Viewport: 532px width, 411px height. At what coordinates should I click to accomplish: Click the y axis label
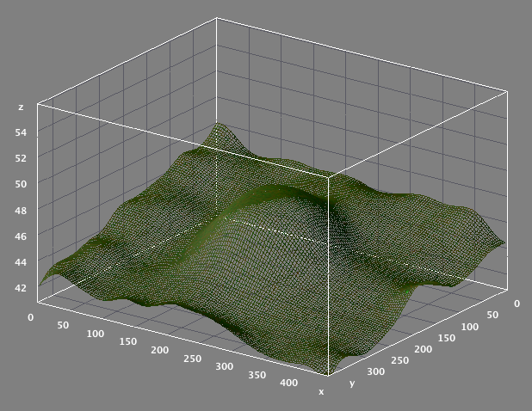pyautogui.click(x=352, y=383)
